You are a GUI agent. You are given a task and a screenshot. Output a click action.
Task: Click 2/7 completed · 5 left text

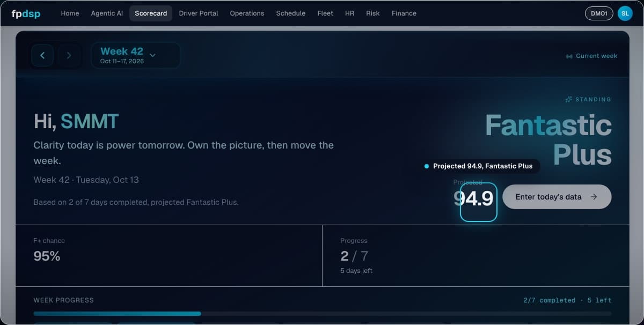(x=567, y=300)
